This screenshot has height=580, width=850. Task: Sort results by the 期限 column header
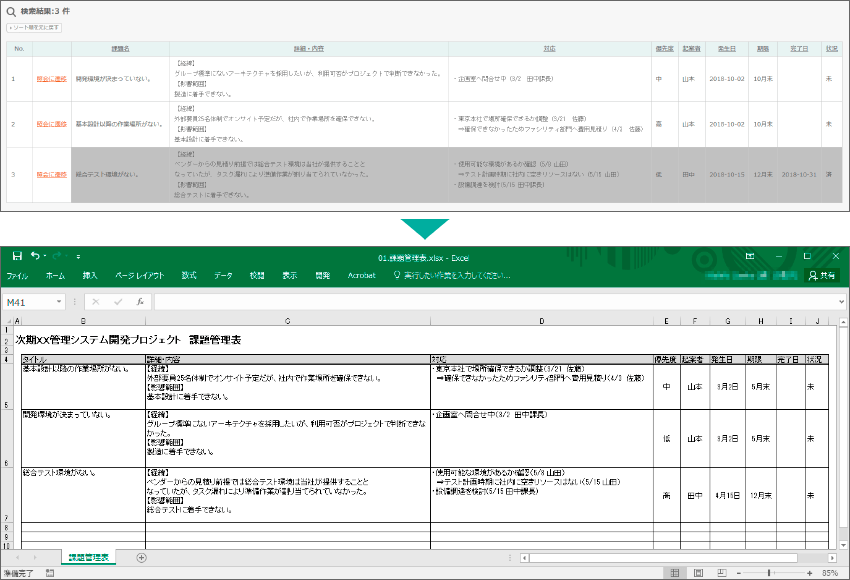point(763,49)
